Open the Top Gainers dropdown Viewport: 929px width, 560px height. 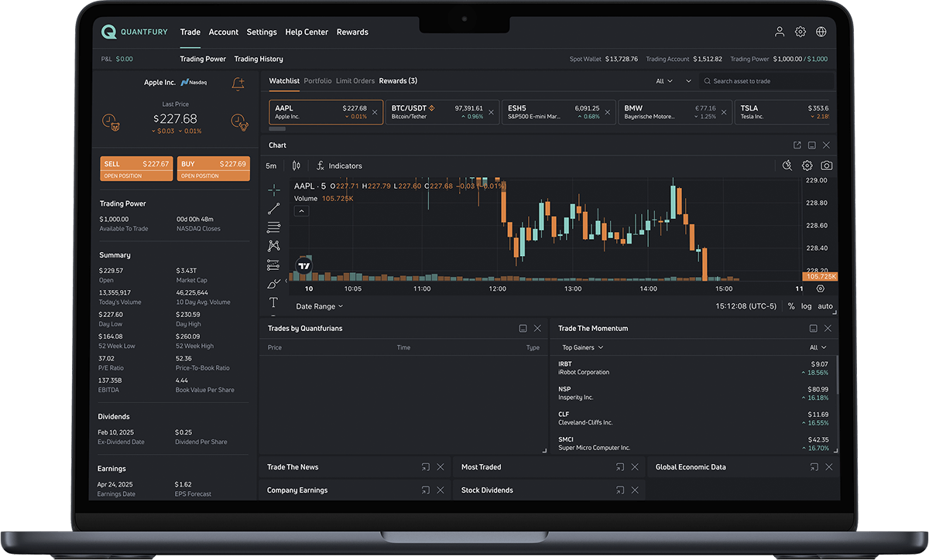point(582,348)
